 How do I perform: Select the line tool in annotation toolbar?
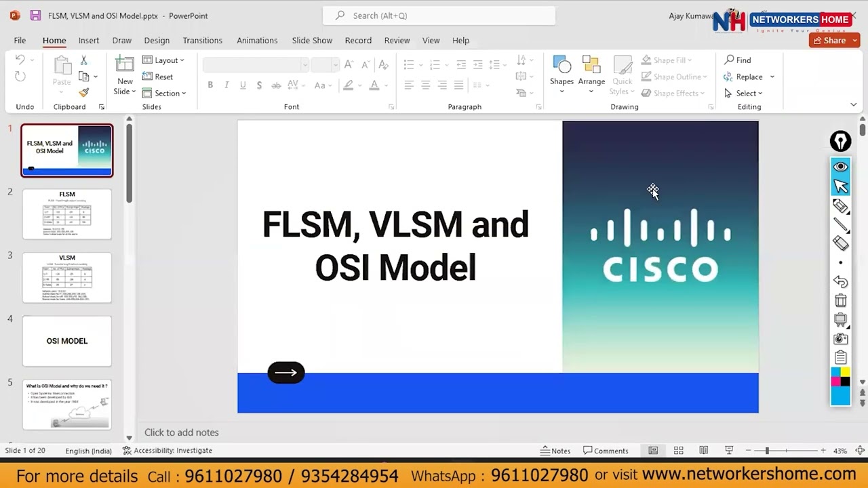(x=841, y=225)
